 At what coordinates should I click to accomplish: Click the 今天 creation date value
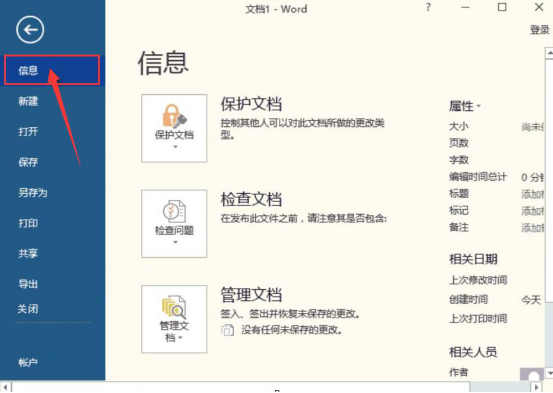coord(531,300)
